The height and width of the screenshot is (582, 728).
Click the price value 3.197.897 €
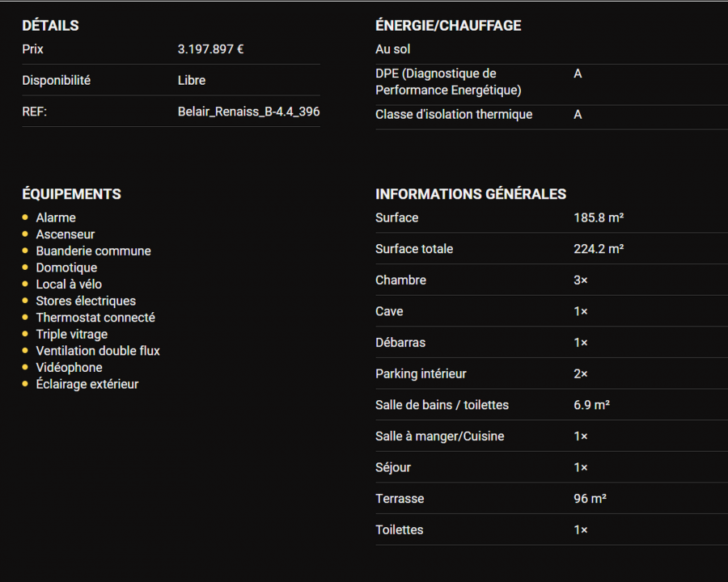pos(210,49)
